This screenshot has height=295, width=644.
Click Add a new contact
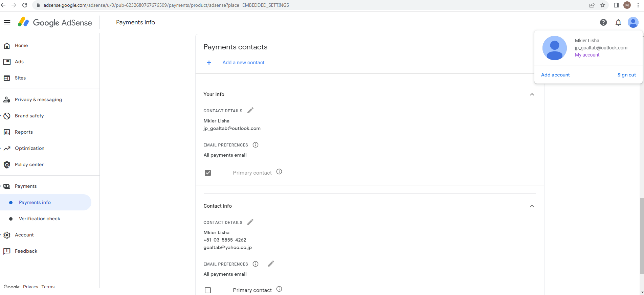[243, 63]
